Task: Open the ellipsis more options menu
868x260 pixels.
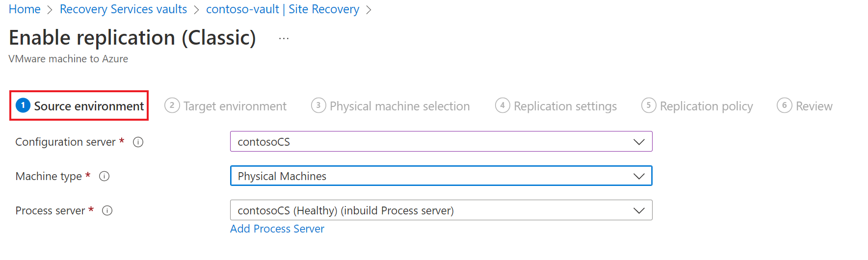Action: click(284, 38)
